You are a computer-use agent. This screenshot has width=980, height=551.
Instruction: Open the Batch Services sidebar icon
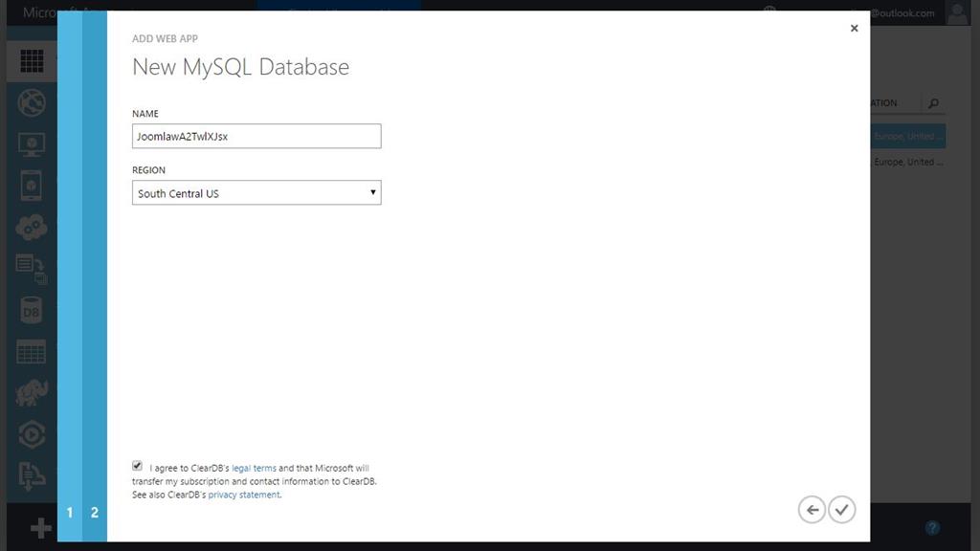pyautogui.click(x=32, y=269)
